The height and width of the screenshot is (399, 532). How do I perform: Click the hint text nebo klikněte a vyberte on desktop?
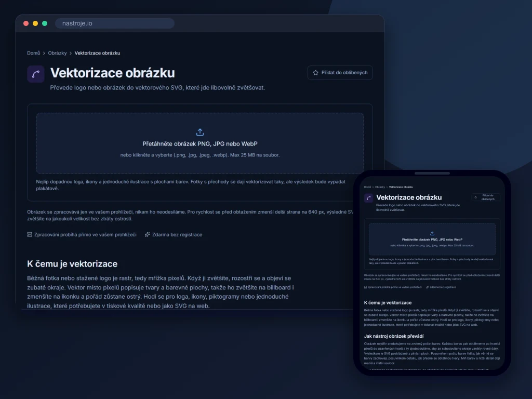(200, 155)
